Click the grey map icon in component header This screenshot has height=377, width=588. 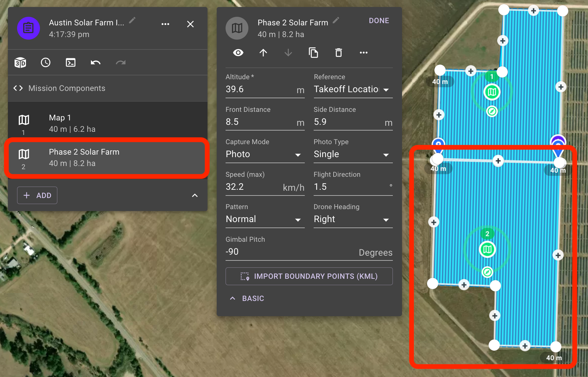point(237,28)
